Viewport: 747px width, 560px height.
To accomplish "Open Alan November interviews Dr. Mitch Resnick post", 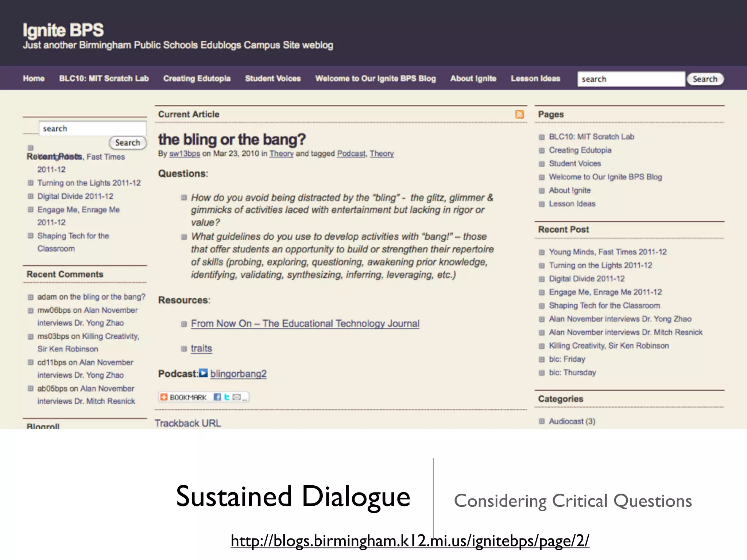I will click(626, 332).
